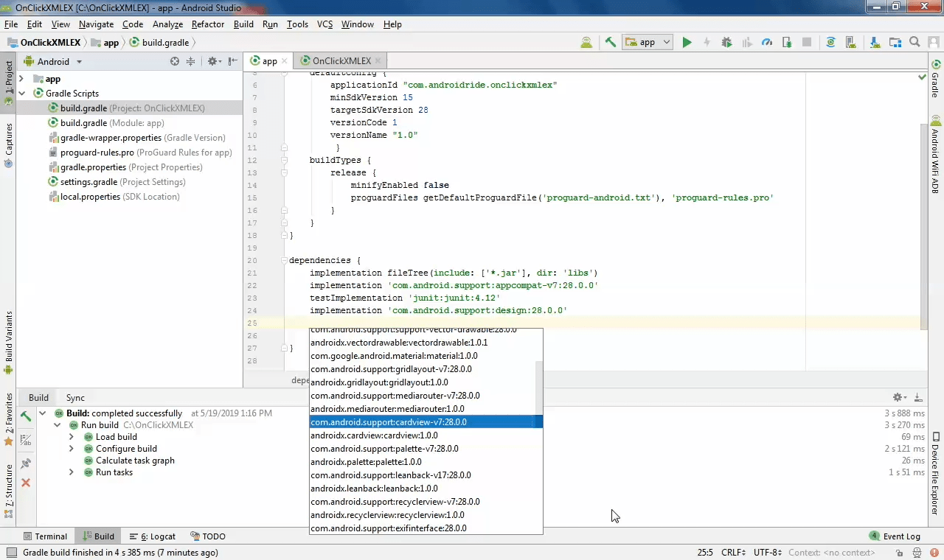944x560 pixels.
Task: Hide the Project panel with its hide icon
Action: coord(232,62)
